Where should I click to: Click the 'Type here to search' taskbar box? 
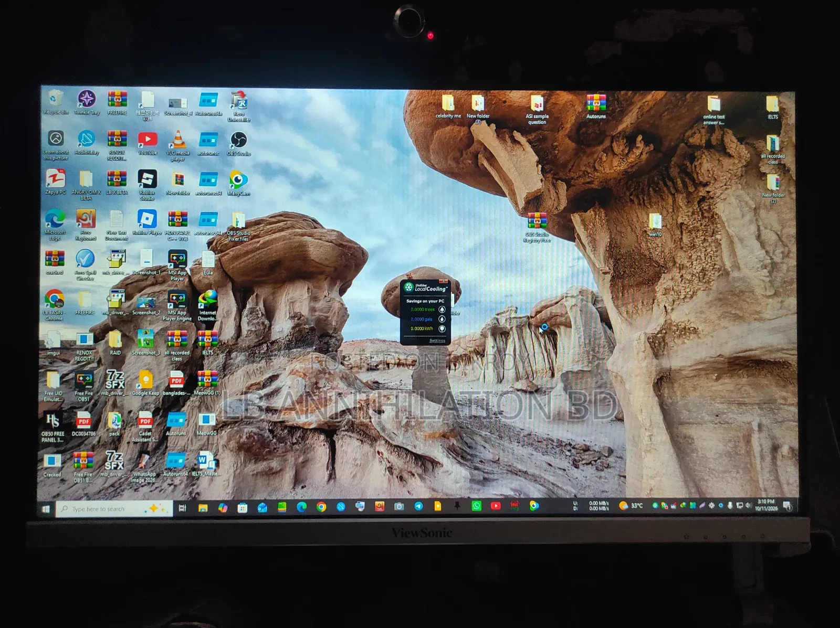point(114,509)
